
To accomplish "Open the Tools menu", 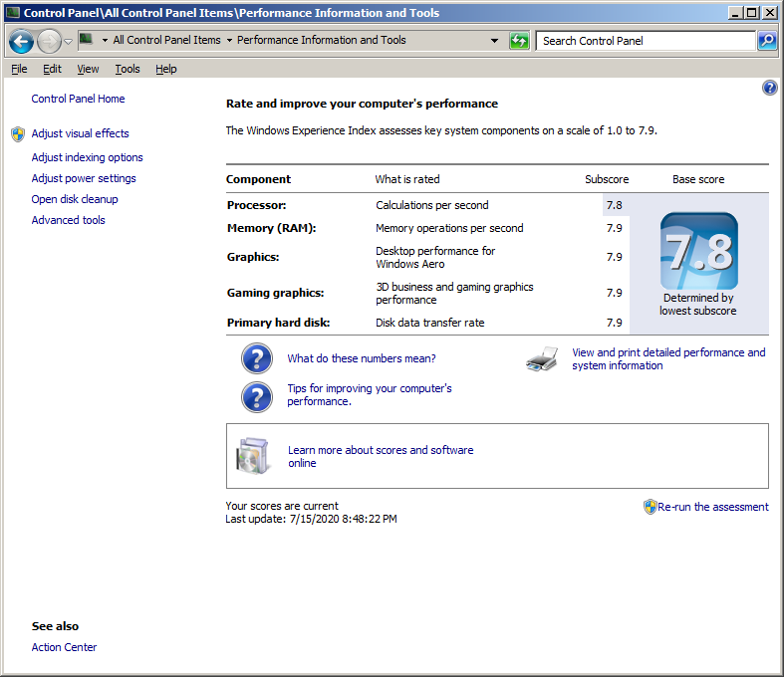I will click(127, 69).
